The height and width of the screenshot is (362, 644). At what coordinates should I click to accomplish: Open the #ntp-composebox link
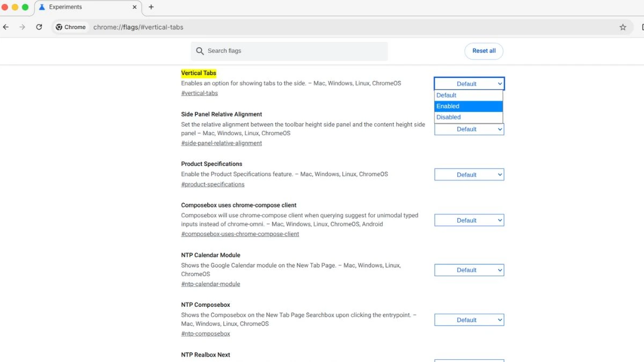pyautogui.click(x=206, y=333)
